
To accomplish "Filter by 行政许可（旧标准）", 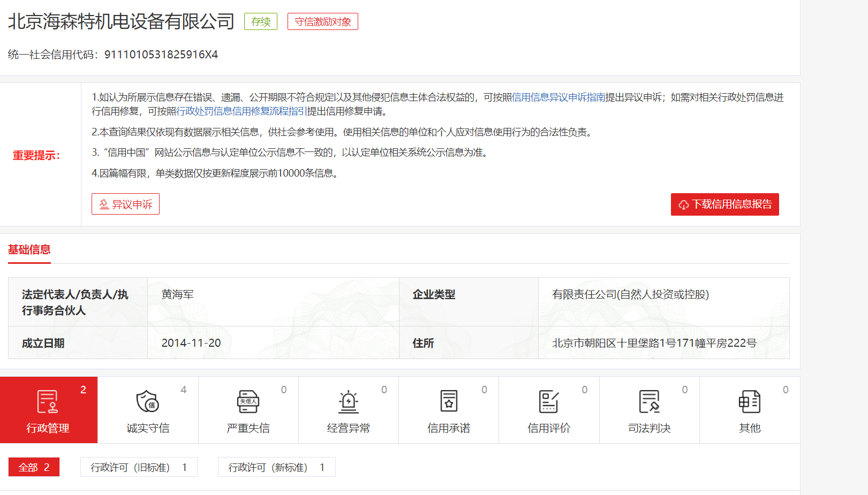I will [139, 467].
